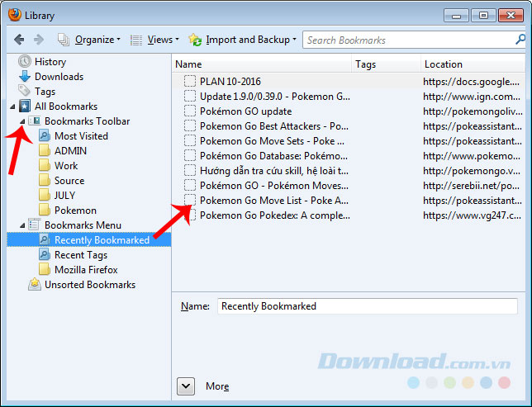This screenshot has width=532, height=407.
Task: Click the ADMIN folder icon
Action: coord(45,150)
